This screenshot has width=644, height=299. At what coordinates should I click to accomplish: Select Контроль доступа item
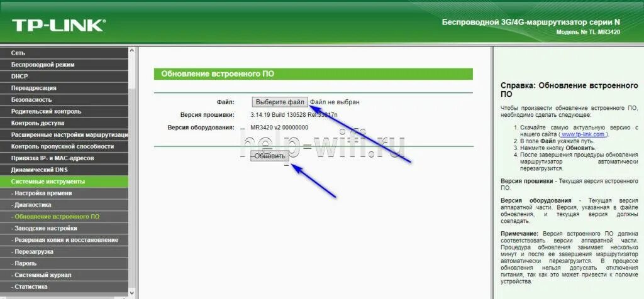point(64,123)
